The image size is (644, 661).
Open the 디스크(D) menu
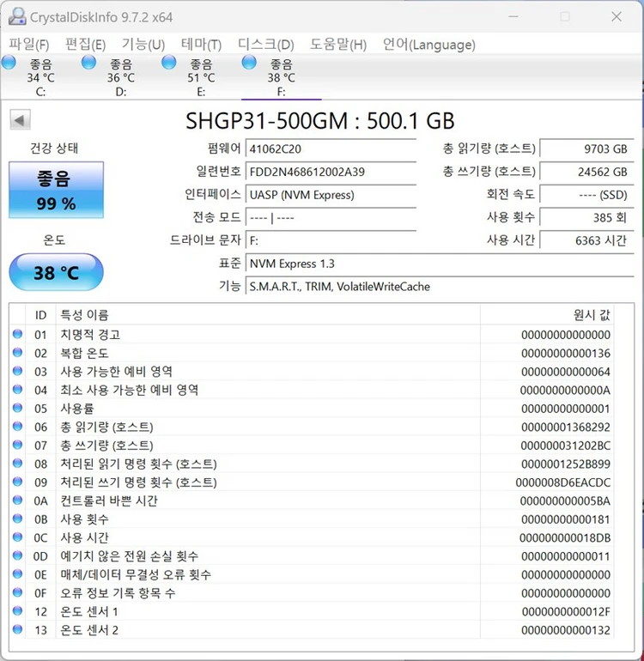(x=265, y=45)
